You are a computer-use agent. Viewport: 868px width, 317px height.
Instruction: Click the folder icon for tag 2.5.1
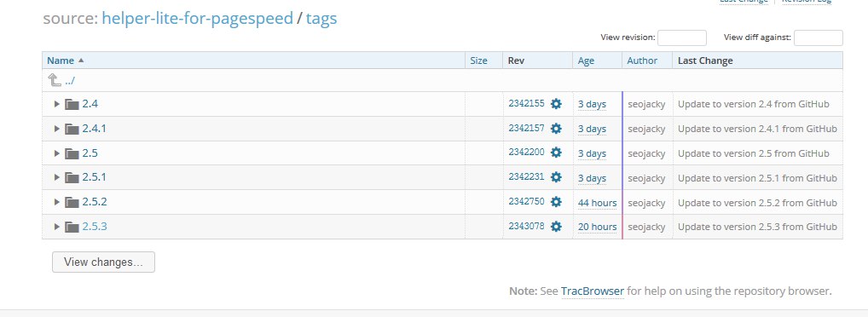pos(72,177)
